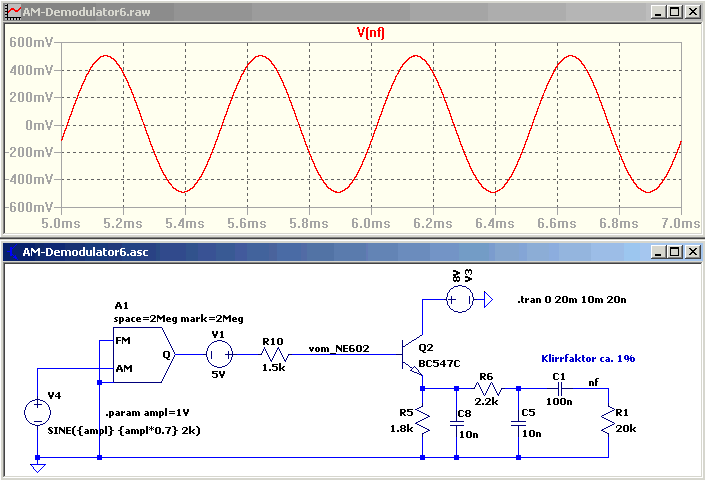Click the Klirrfaktor ca. 1% comment
Screen dimensions: 705x480
coord(588,358)
